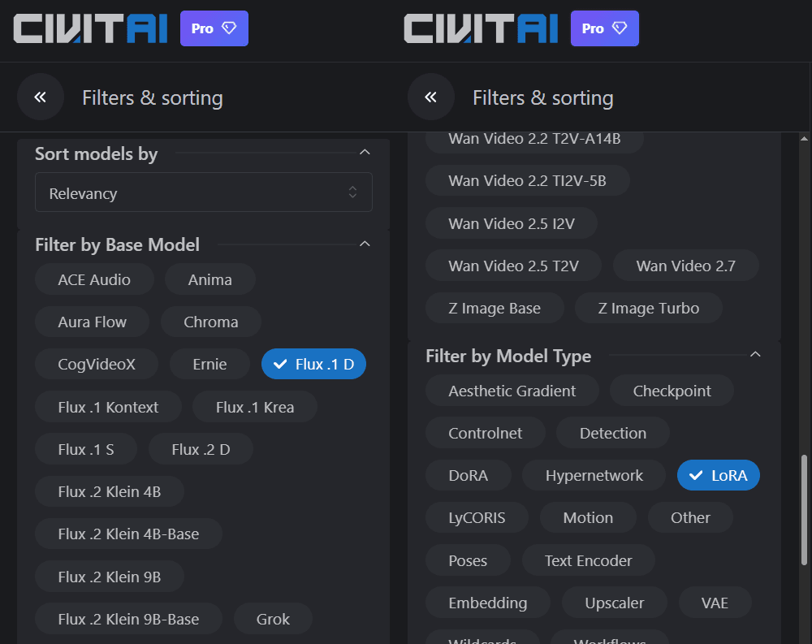Select Flux .2 Klein 4B-Base chip
This screenshot has height=644, width=812.
(128, 534)
